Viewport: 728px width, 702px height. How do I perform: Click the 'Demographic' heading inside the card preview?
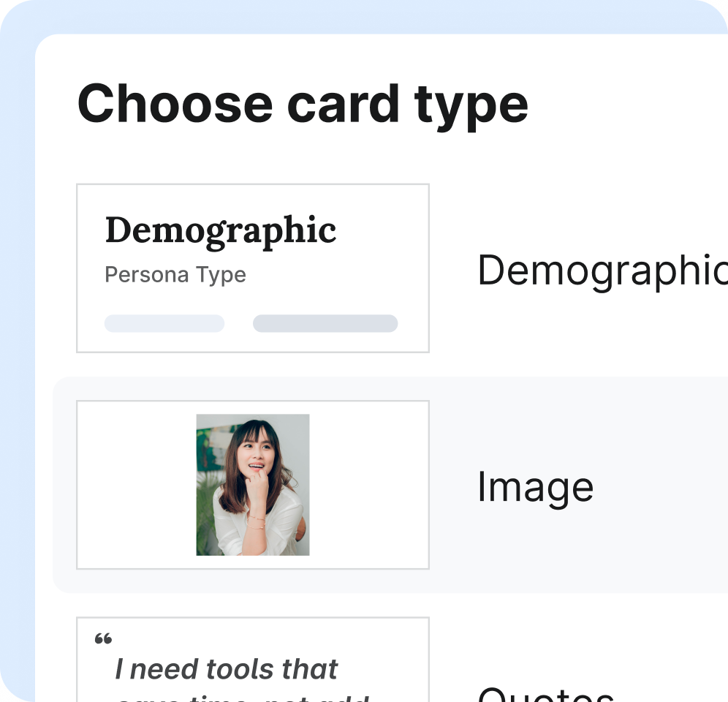(x=220, y=229)
